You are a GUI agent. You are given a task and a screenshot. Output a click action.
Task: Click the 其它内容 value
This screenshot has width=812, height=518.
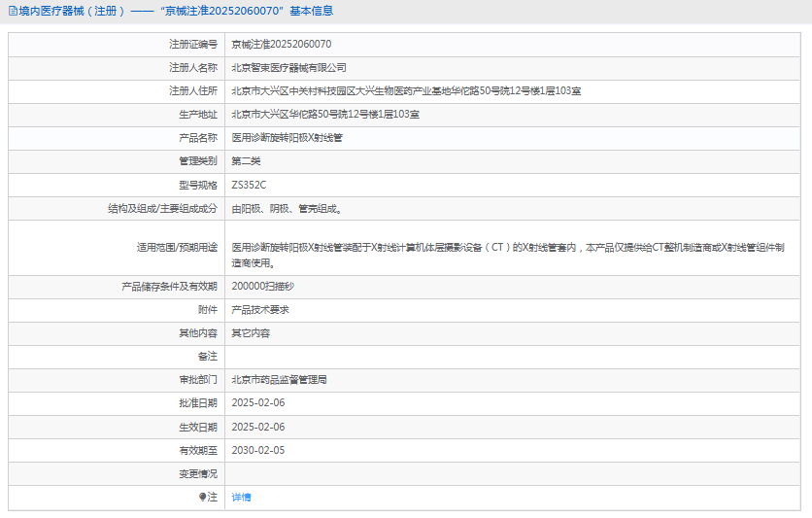tap(251, 333)
